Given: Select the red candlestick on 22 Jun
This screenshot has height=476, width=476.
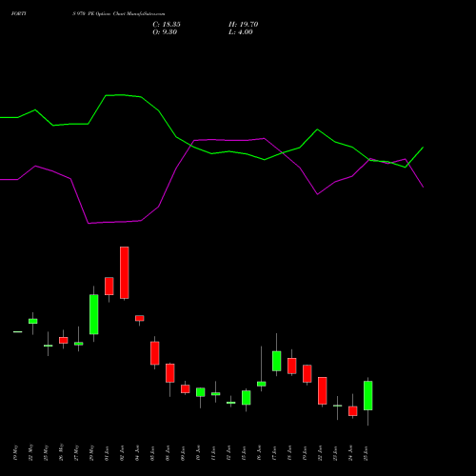Looking at the screenshot, I should pyautogui.click(x=323, y=390).
